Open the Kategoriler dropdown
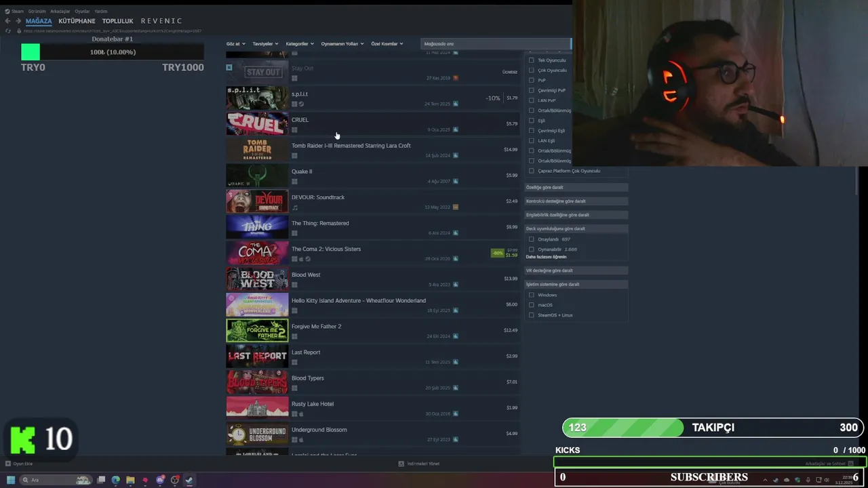Viewport: 868px width, 488px height. point(300,44)
